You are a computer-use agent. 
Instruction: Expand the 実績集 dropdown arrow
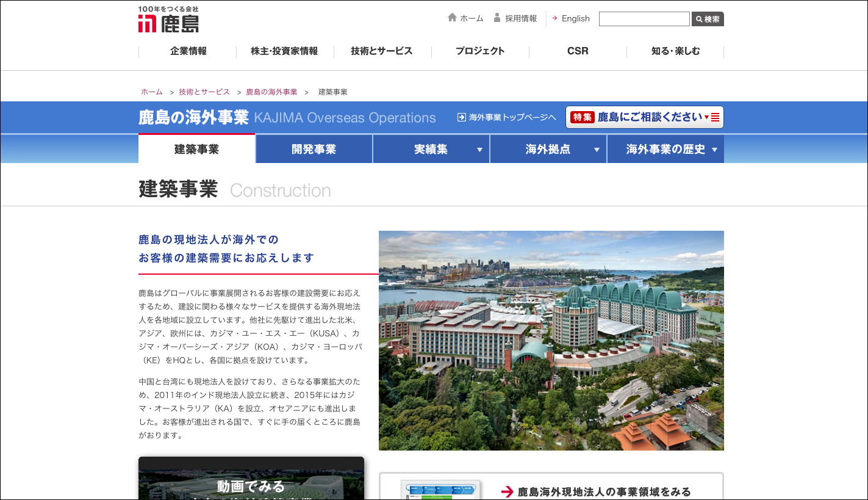click(x=479, y=150)
